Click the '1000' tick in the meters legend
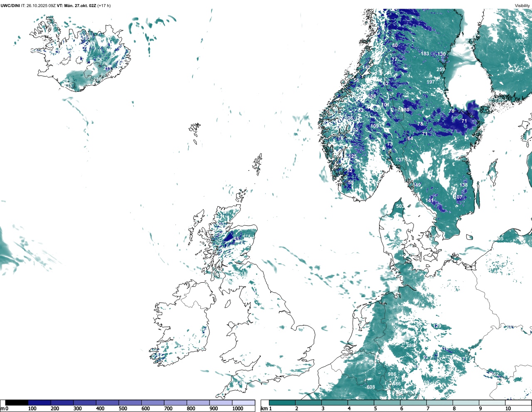This screenshot has width=532, height=412. (x=238, y=409)
